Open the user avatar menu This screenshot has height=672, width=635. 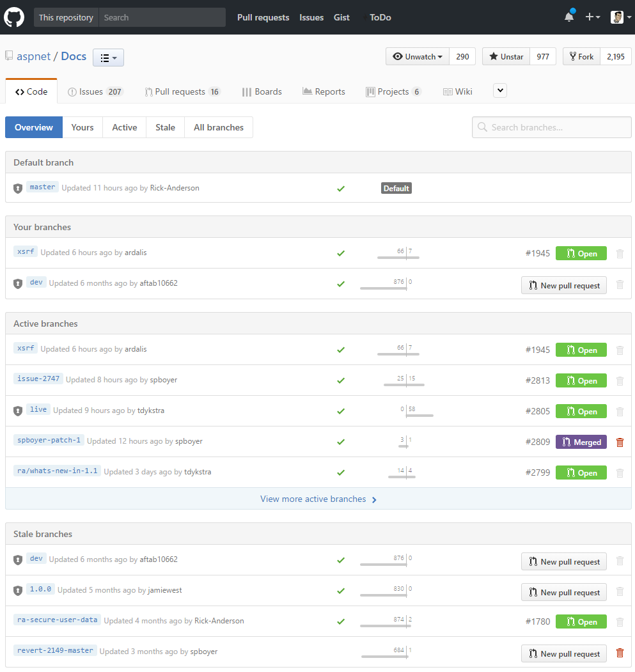point(620,17)
